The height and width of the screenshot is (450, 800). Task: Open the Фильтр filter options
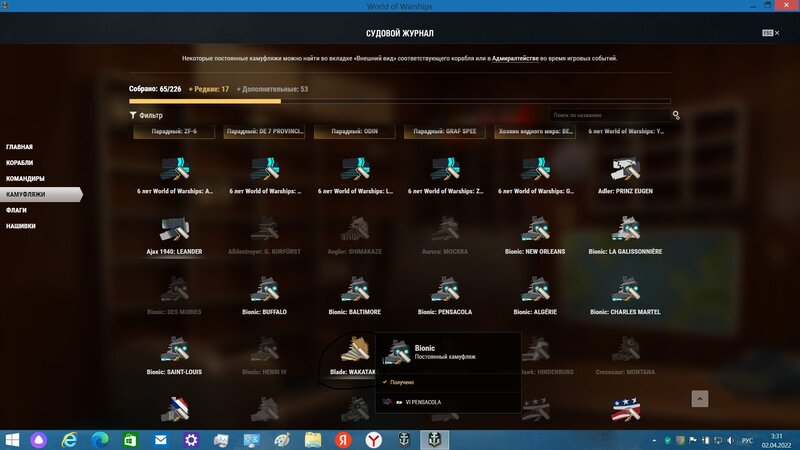tap(146, 115)
